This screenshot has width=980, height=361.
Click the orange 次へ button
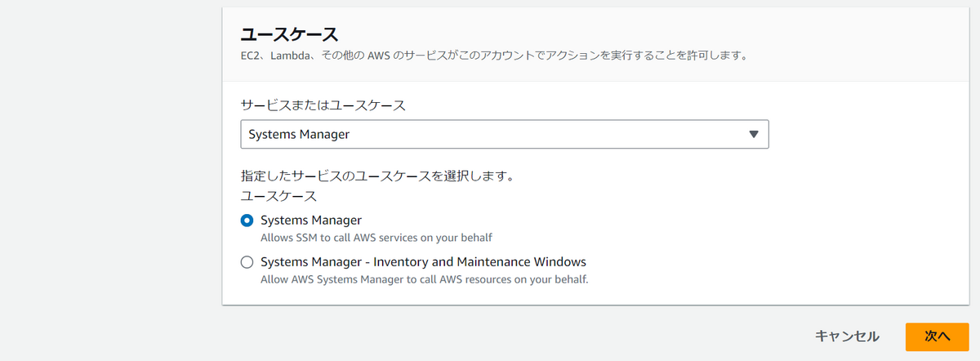(938, 336)
